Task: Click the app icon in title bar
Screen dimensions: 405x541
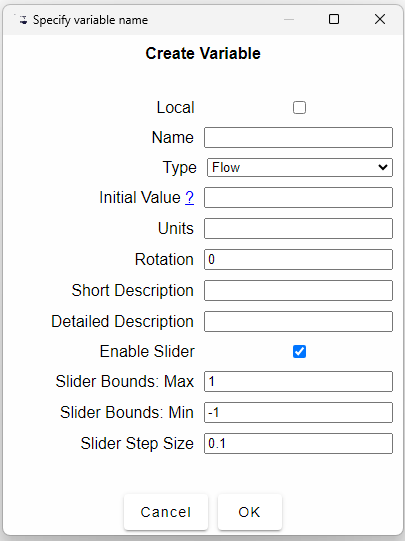Action: coord(23,20)
